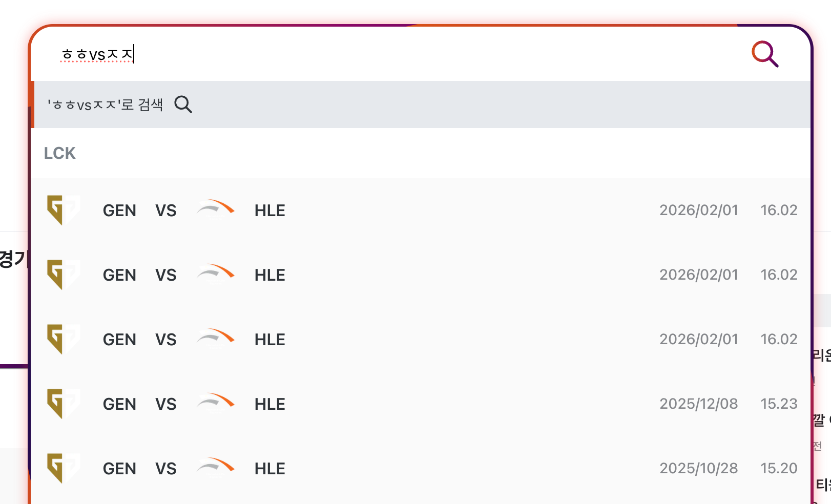Image resolution: width=831 pixels, height=504 pixels.
Task: Click GEN logo in third 2026/02/01 result
Action: (x=63, y=339)
